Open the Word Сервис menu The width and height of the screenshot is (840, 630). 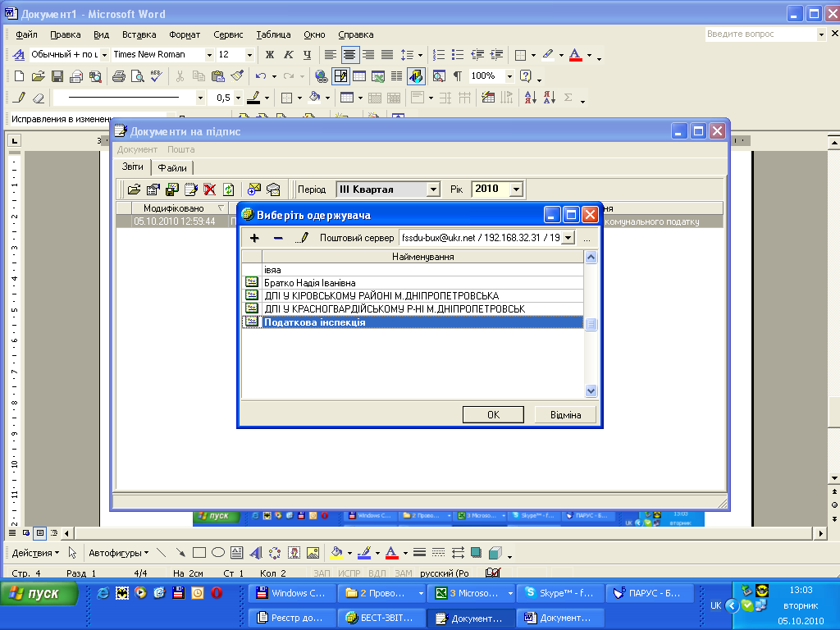pyautogui.click(x=228, y=34)
